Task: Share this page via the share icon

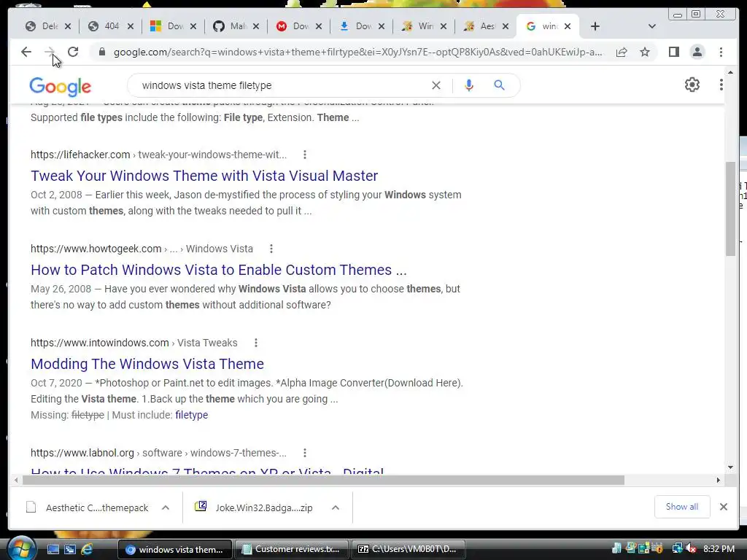Action: (622, 52)
